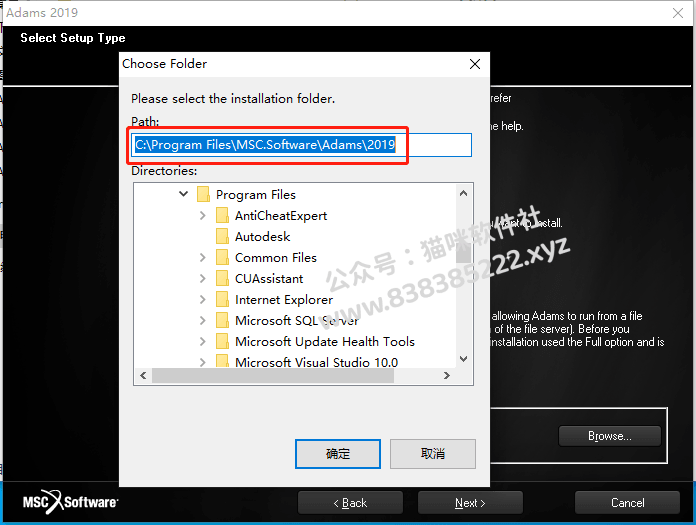
Task: Click horizontal scrollbar left arrow
Action: (143, 375)
